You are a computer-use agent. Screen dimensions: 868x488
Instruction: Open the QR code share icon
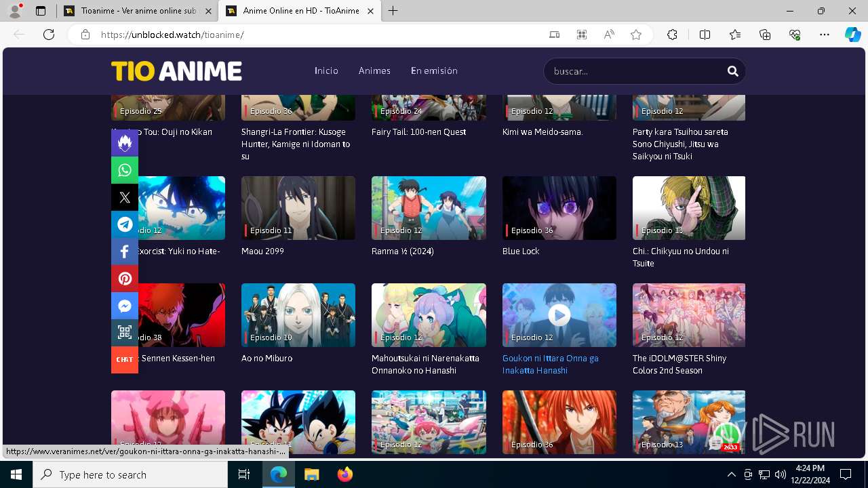click(x=125, y=333)
